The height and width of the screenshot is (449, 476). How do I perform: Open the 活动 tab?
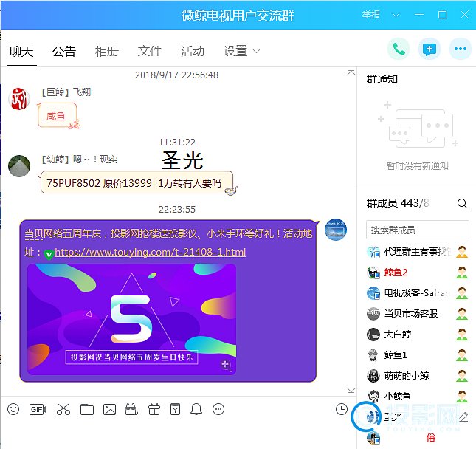(x=193, y=51)
